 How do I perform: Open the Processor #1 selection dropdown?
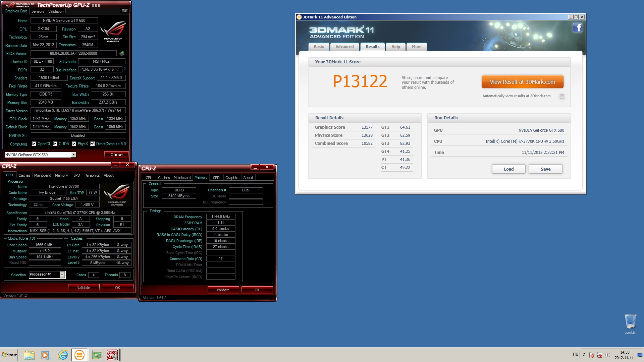[62, 275]
